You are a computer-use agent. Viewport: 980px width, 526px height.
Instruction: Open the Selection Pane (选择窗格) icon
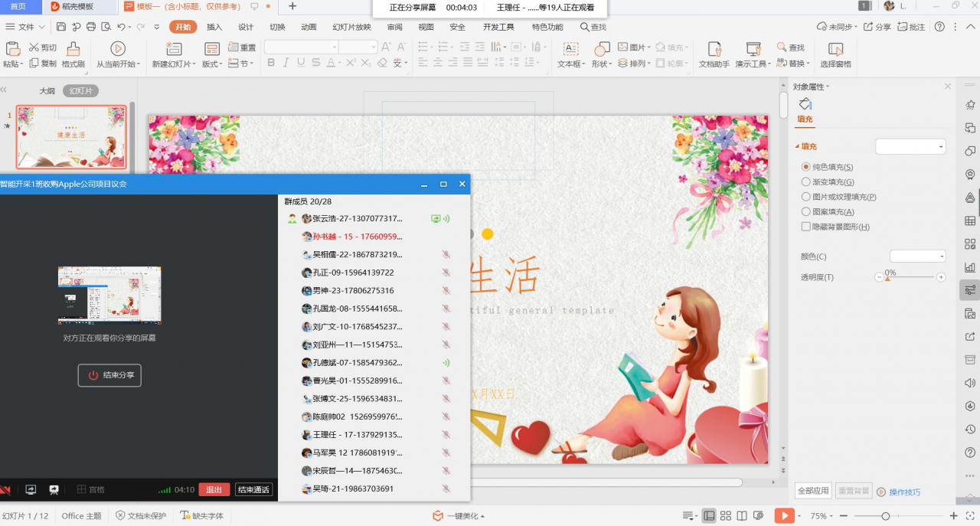click(835, 50)
